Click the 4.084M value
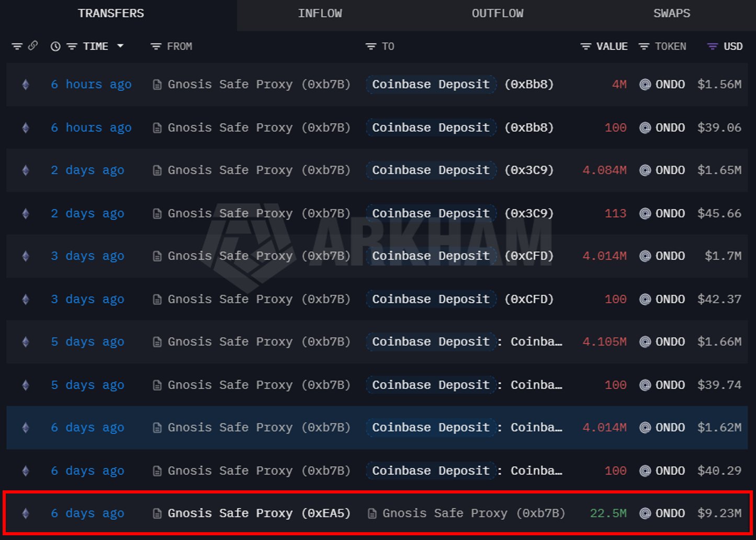The image size is (756, 540). [604, 170]
